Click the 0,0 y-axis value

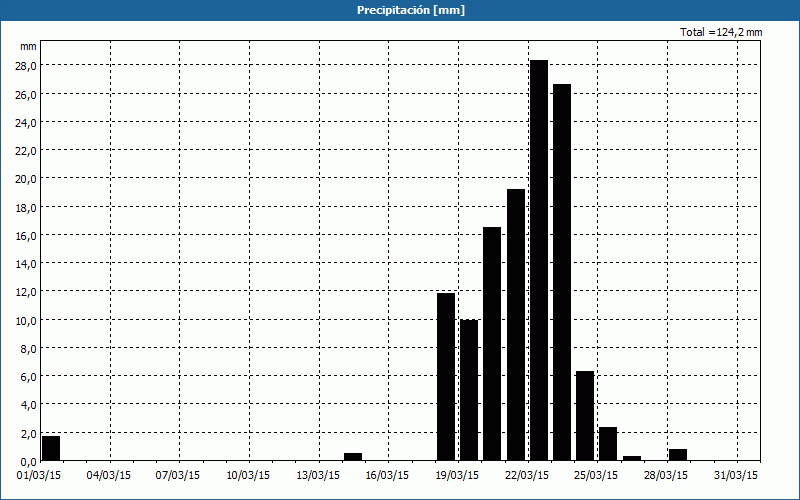click(28, 462)
